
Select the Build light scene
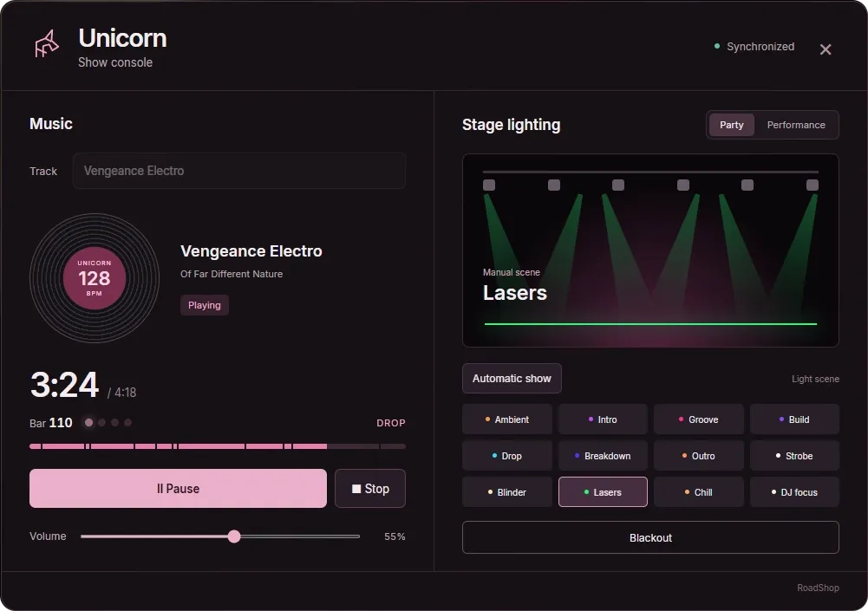(794, 419)
